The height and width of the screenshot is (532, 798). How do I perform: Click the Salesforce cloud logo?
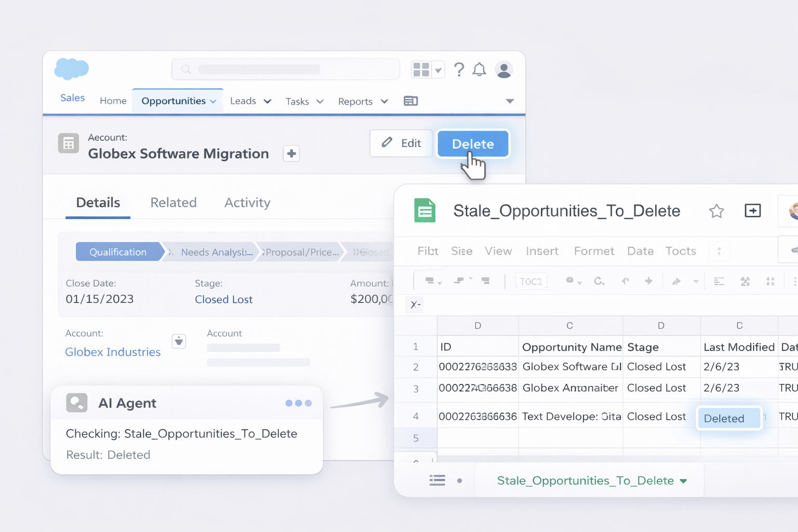(72, 69)
